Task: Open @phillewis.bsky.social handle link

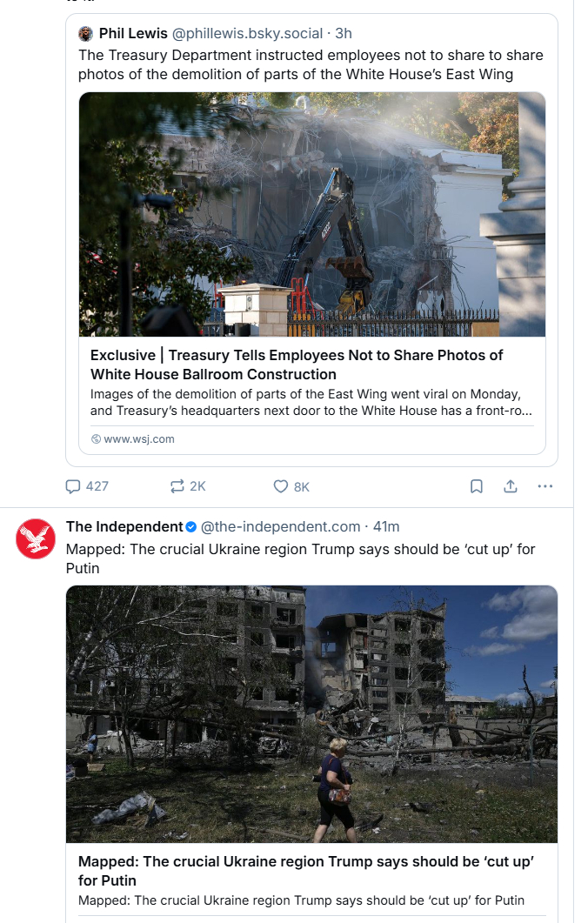Action: (x=247, y=34)
